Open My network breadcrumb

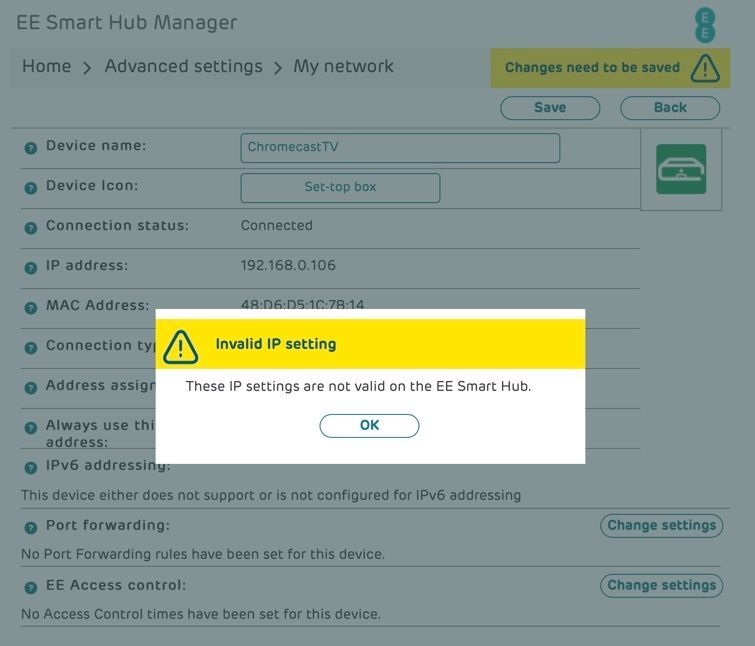point(343,66)
